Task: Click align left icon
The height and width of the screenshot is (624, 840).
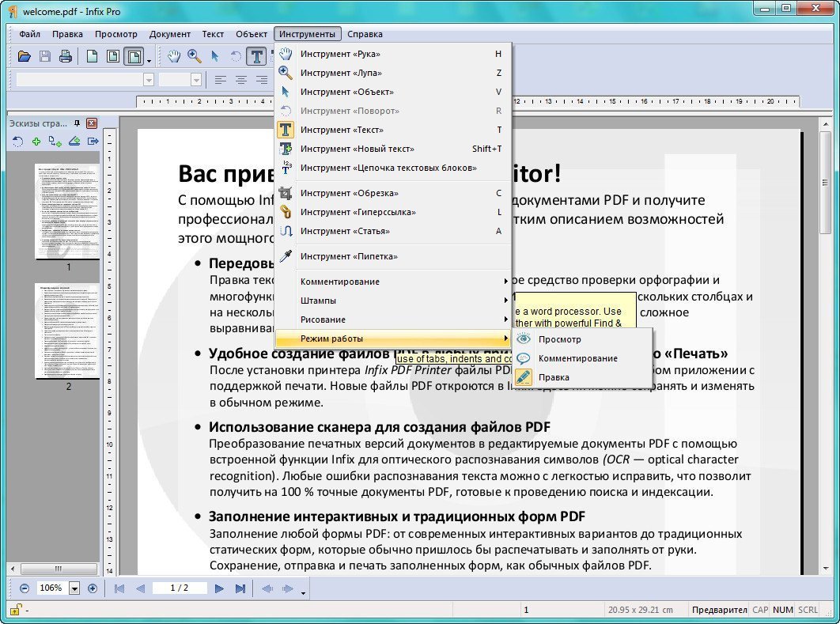Action: click(x=220, y=80)
